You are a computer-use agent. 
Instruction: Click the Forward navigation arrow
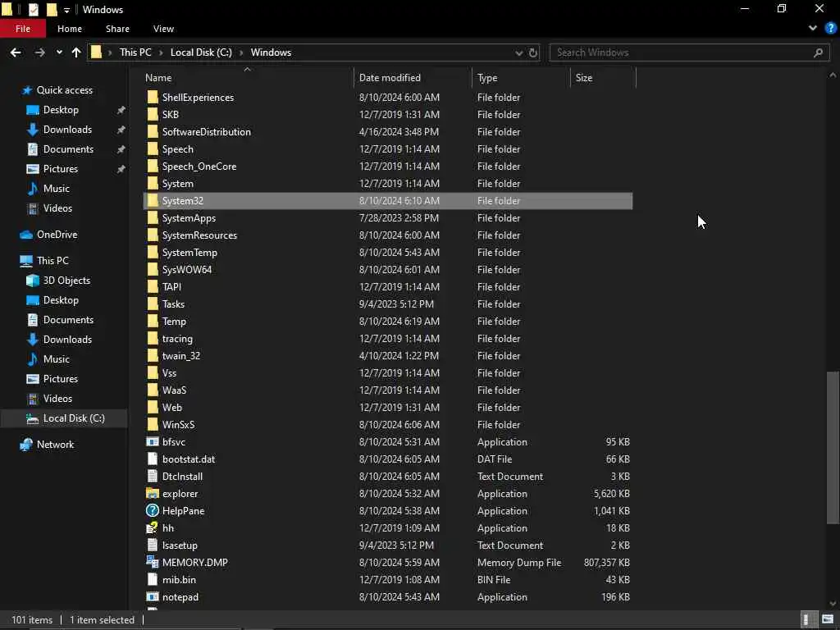pos(39,52)
